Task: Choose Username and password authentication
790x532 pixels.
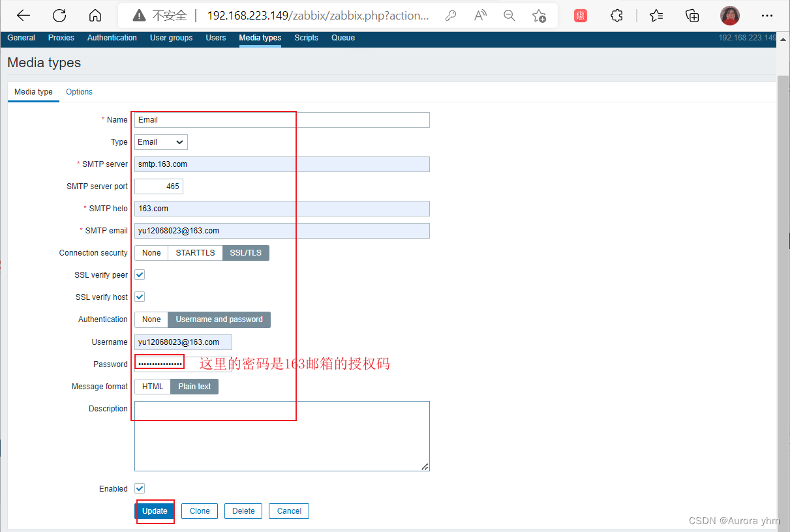Action: click(219, 319)
